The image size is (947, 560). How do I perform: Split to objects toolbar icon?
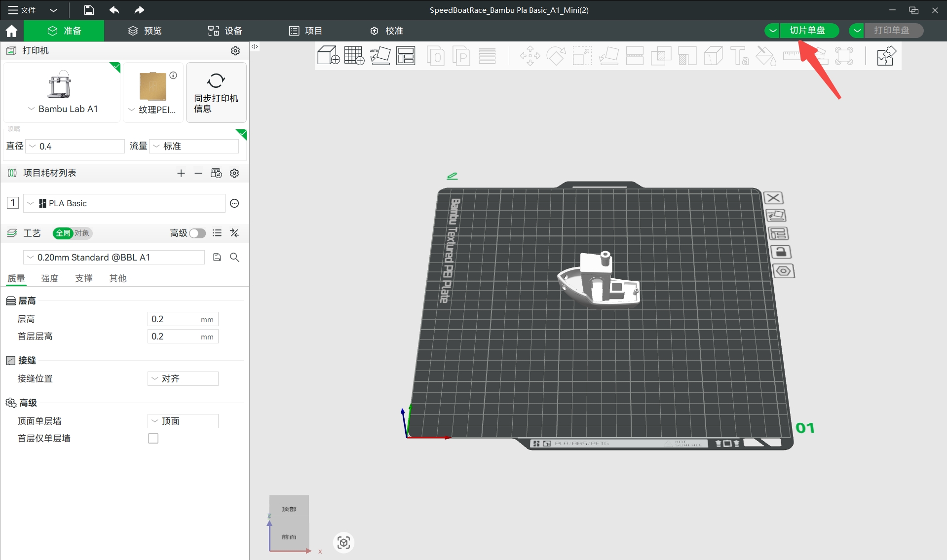pyautogui.click(x=435, y=56)
